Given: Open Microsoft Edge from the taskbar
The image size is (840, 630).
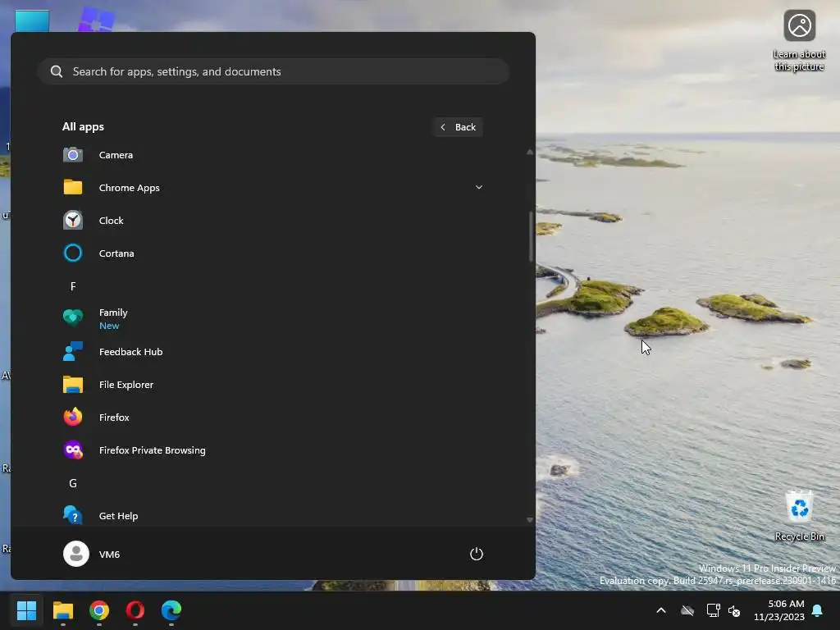Looking at the screenshot, I should (171, 610).
